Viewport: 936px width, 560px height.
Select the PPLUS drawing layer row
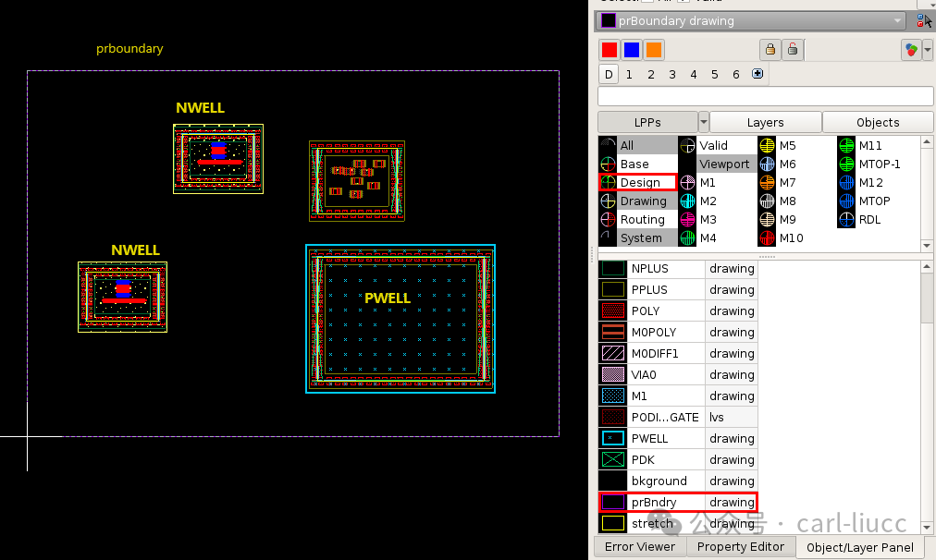click(x=678, y=290)
